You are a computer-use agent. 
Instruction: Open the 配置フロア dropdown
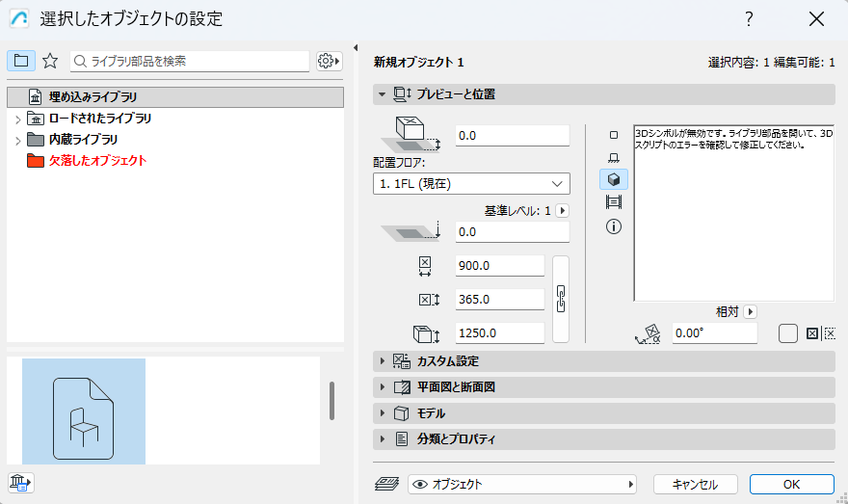tap(471, 184)
